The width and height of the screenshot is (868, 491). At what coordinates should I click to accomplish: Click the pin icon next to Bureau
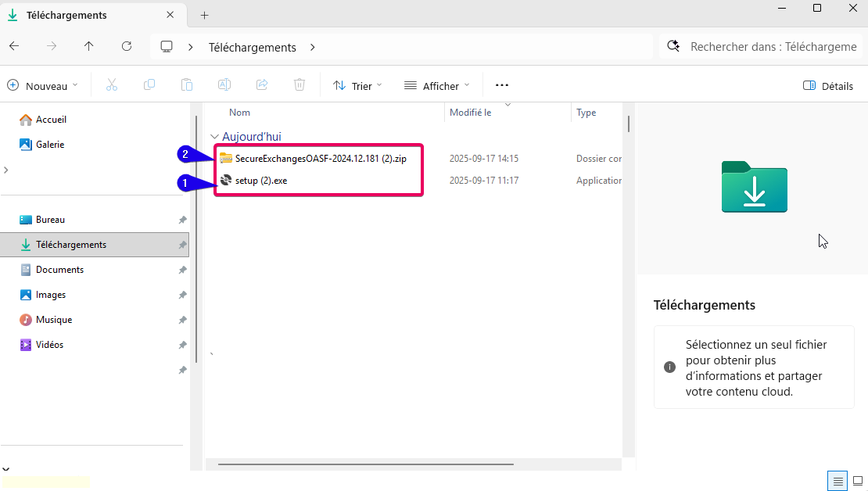tap(182, 220)
